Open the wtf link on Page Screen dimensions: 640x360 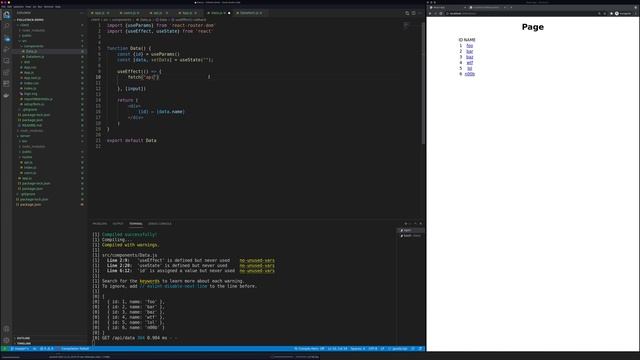470,63
